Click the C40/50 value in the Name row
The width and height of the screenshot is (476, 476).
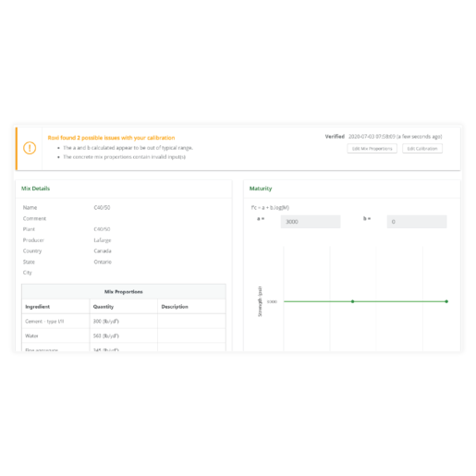[102, 208]
